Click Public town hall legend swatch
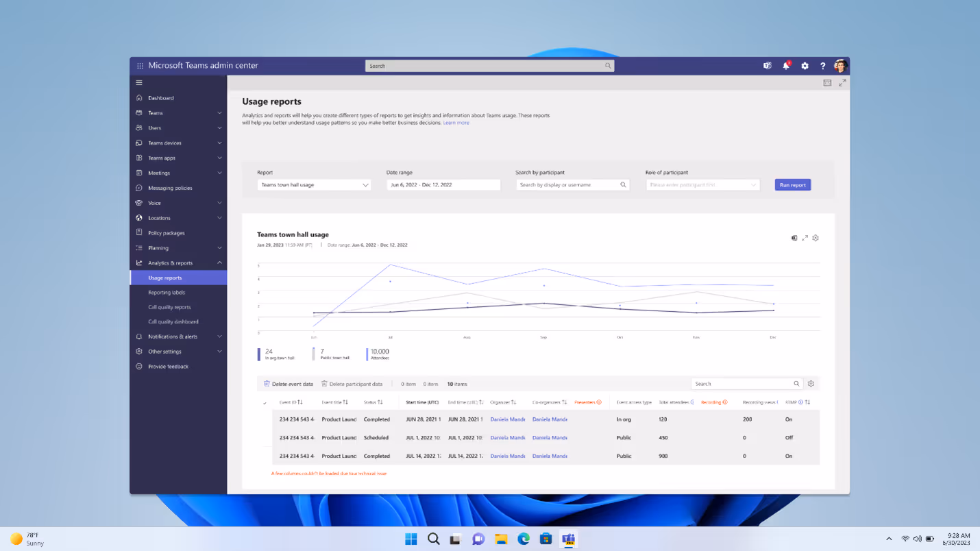 [x=314, y=354]
